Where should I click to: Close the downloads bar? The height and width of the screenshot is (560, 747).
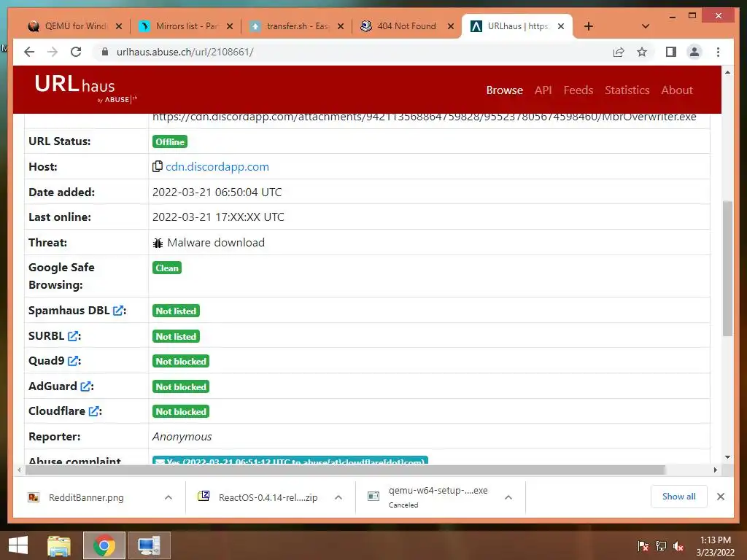721,497
